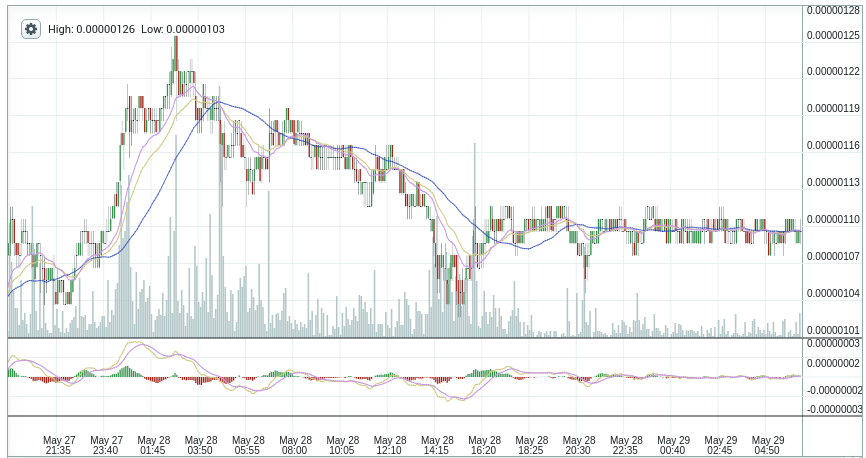Click the peak candlestick at 0.00000125
The image size is (866, 458).
tap(176, 53)
